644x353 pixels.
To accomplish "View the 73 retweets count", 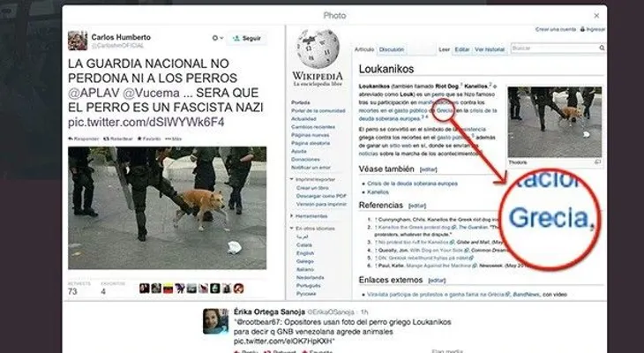I will coord(72,291).
